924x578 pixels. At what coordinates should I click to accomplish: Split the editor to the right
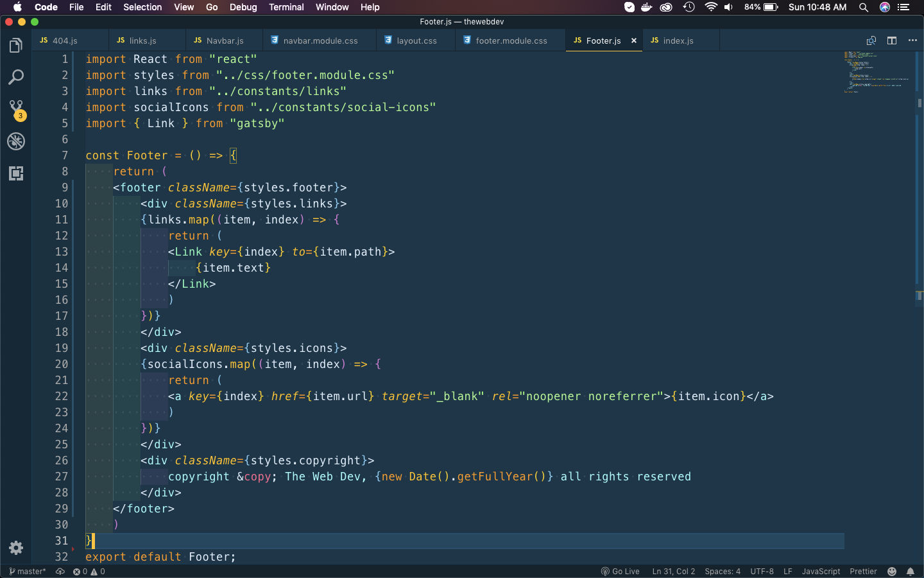click(892, 40)
